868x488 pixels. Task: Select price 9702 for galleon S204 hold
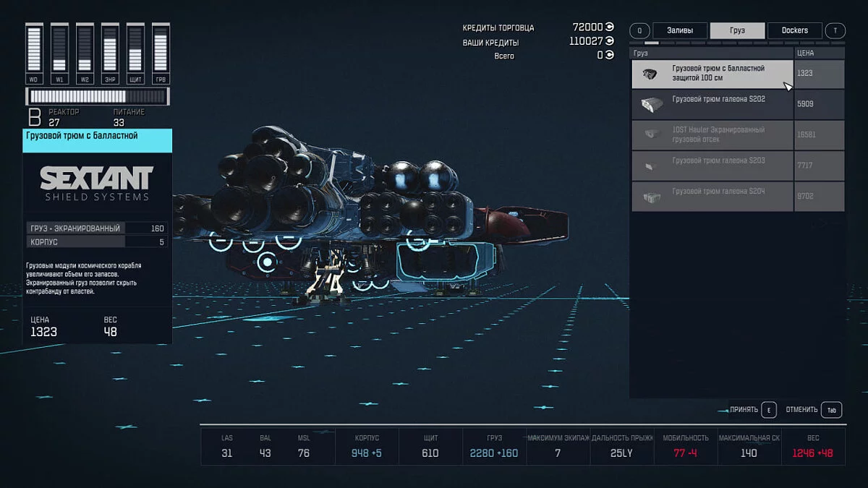pos(819,196)
